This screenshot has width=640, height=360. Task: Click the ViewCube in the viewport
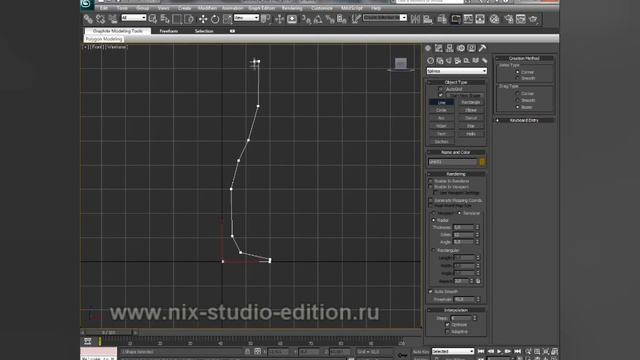[401, 64]
